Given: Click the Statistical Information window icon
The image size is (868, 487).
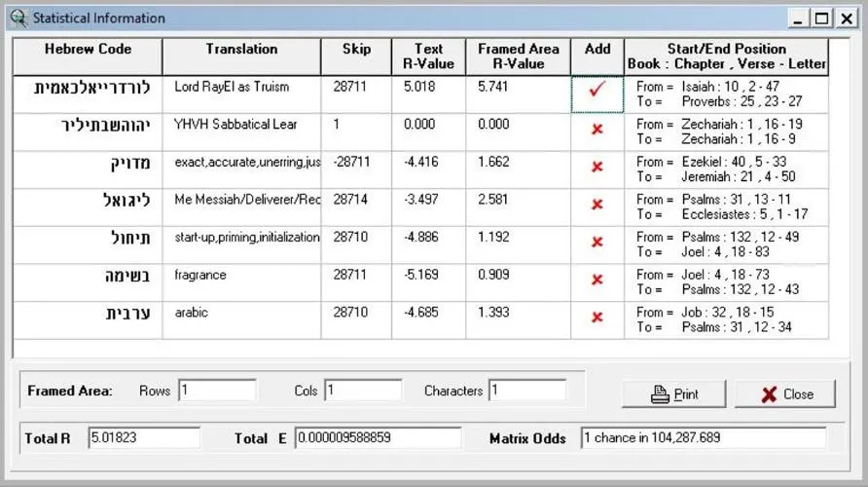Looking at the screenshot, I should click(x=18, y=19).
